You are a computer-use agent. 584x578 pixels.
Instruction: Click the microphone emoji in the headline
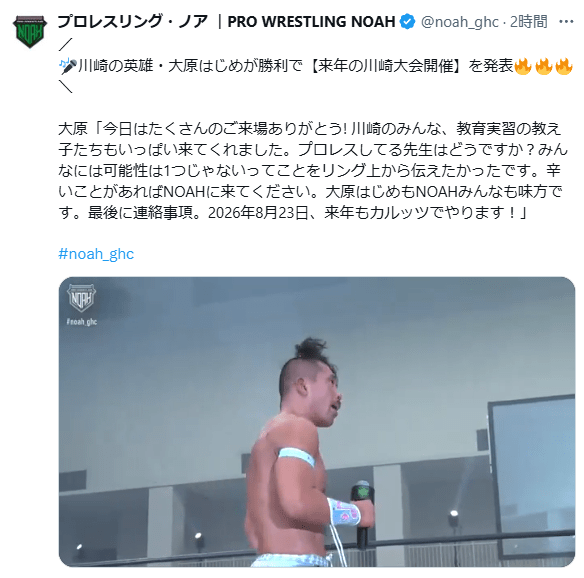click(x=67, y=66)
